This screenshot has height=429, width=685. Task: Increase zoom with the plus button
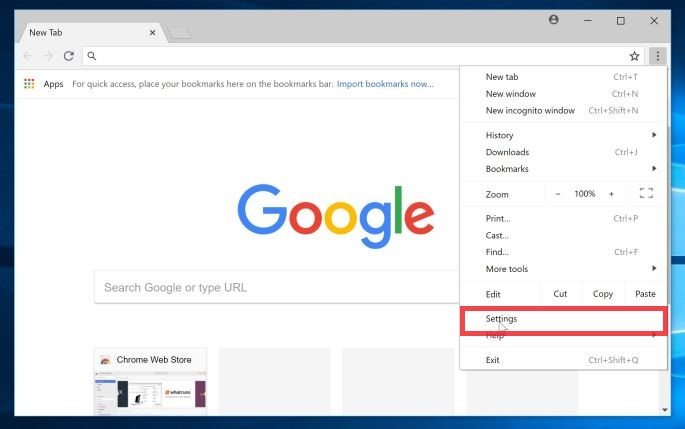pyautogui.click(x=611, y=194)
